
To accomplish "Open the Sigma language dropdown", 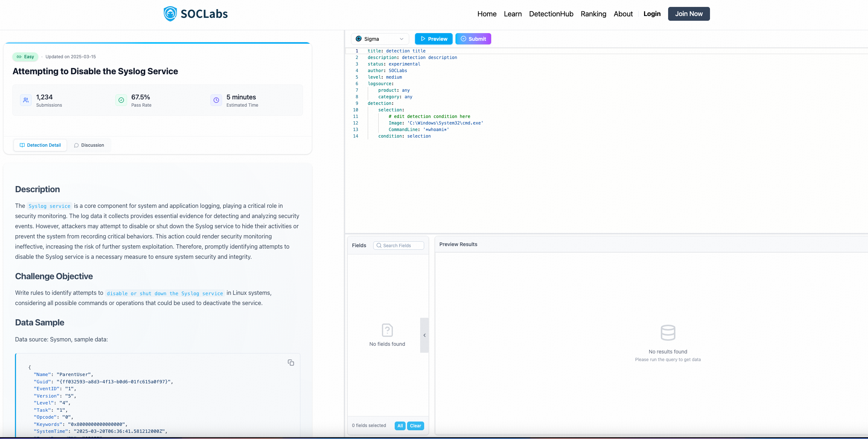I will [380, 39].
